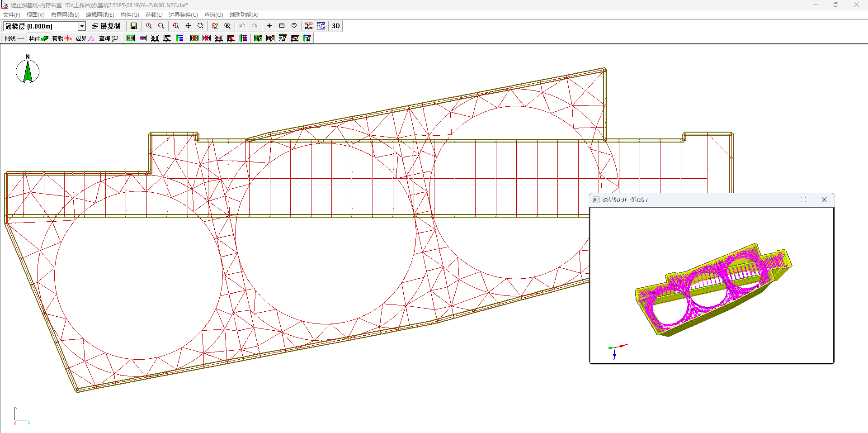Click the zoom out magnifier icon
Screen dimensions: 868x433
click(161, 26)
